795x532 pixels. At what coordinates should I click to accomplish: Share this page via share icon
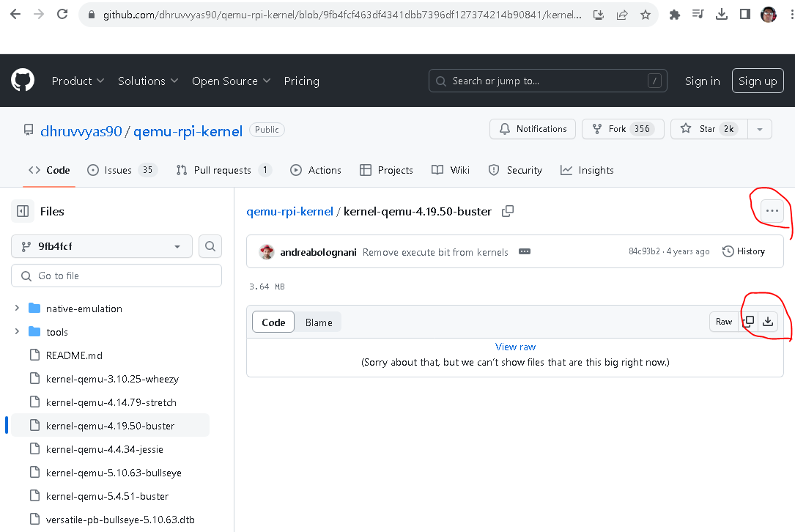(x=621, y=15)
